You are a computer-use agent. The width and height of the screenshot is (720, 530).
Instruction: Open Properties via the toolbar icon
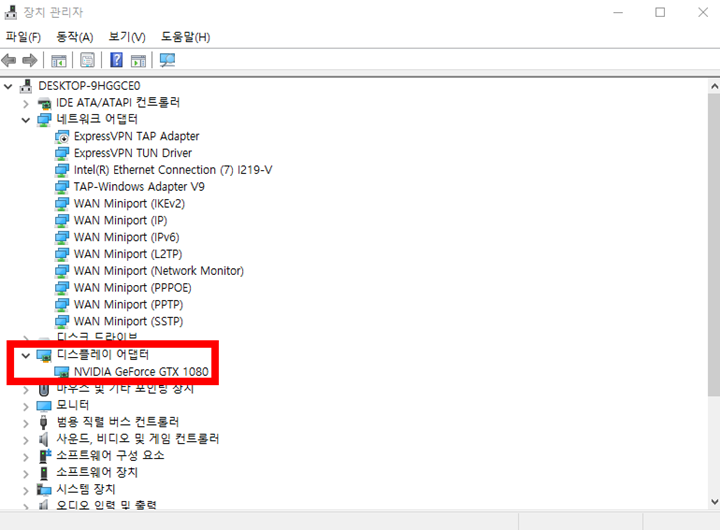click(88, 61)
